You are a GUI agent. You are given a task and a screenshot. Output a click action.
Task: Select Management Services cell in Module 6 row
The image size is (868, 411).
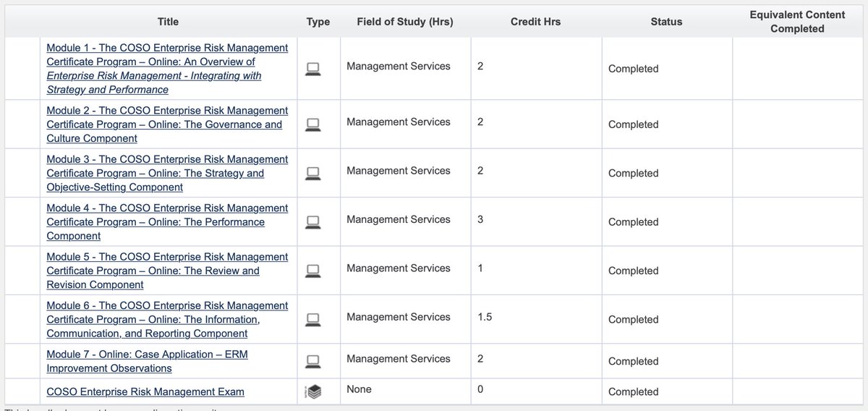[399, 316]
